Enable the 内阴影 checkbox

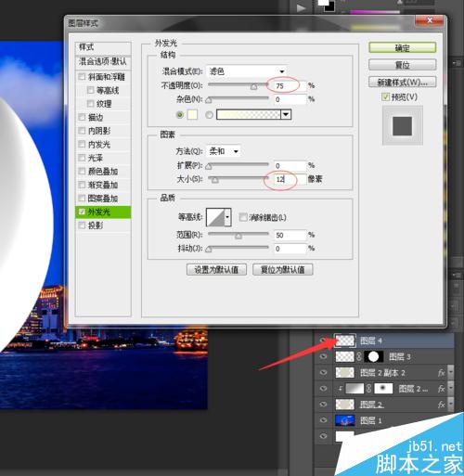tap(82, 131)
